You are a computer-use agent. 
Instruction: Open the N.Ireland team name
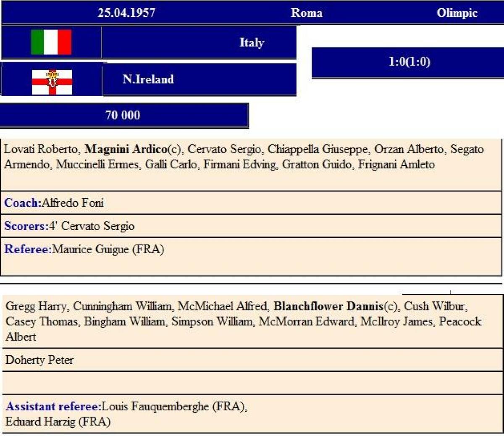coord(148,79)
